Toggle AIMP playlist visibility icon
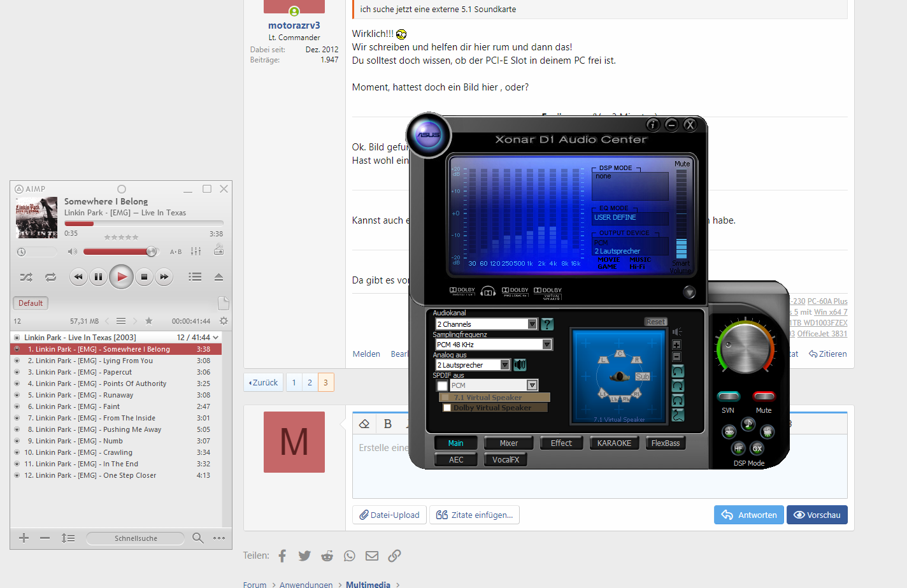The image size is (907, 588). [x=195, y=276]
